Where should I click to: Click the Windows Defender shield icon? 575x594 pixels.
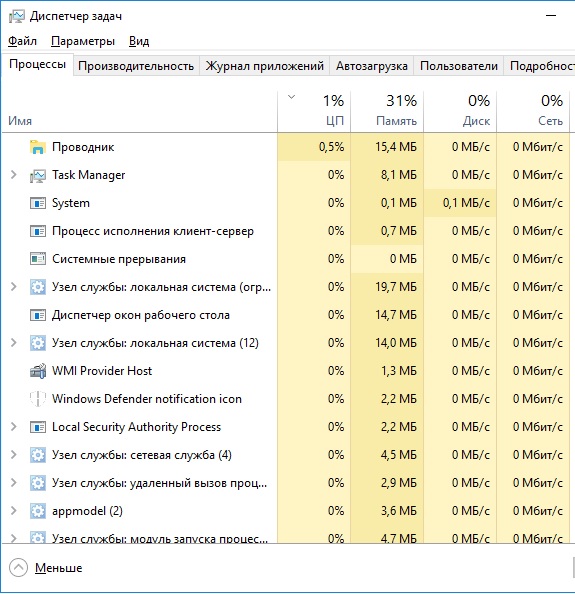(38, 399)
